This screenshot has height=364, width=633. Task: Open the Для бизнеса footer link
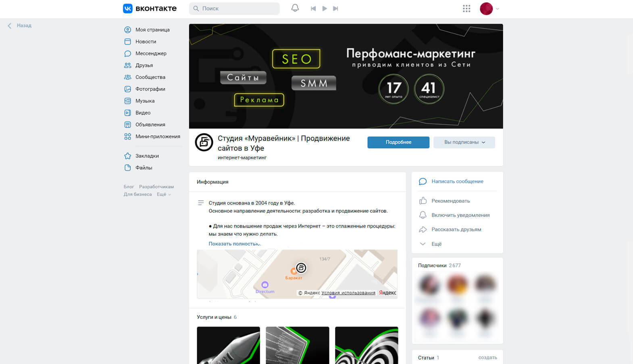137,194
